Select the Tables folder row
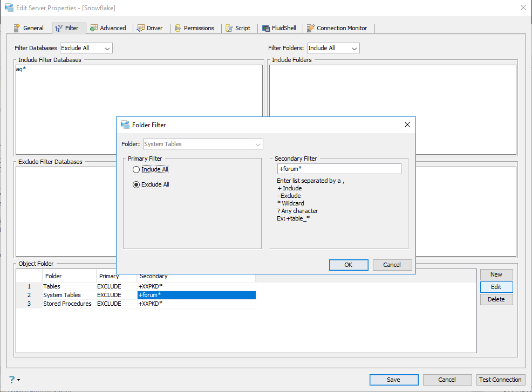Viewport: 532px width, 392px height. [x=136, y=286]
